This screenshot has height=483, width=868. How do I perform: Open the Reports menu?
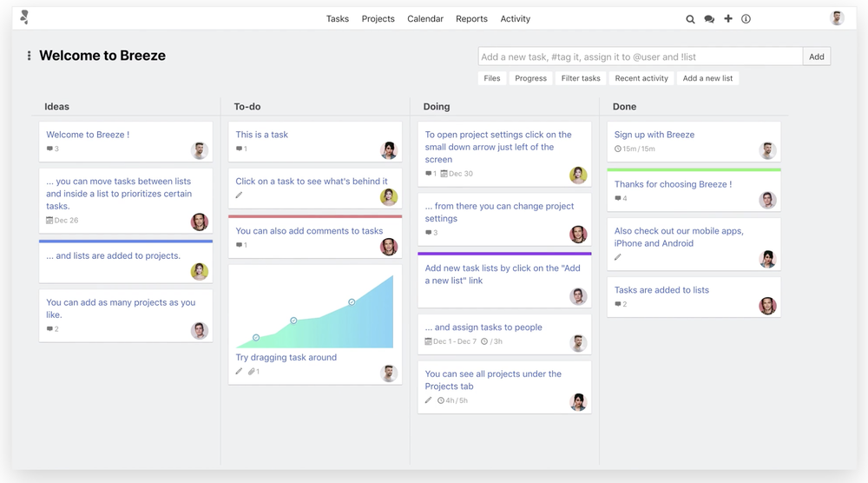click(471, 19)
